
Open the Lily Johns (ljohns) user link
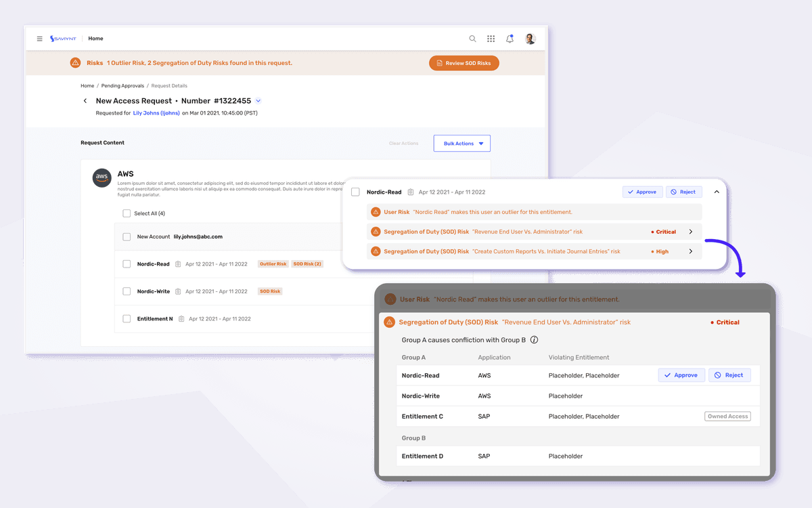pyautogui.click(x=156, y=113)
